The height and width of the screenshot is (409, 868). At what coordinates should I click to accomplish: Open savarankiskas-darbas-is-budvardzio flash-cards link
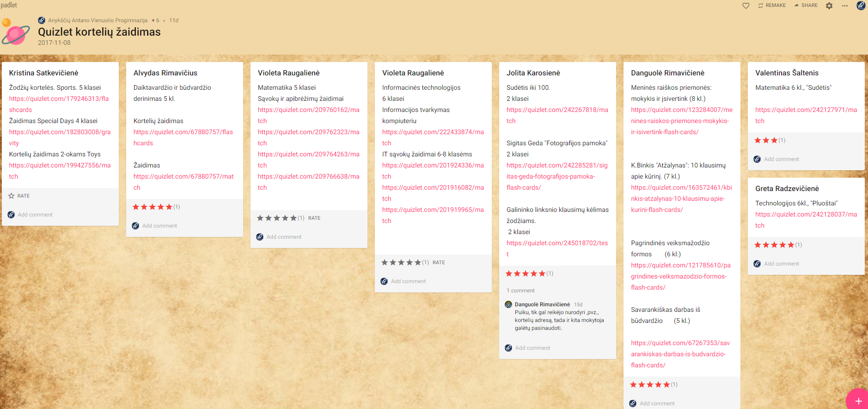(x=680, y=354)
